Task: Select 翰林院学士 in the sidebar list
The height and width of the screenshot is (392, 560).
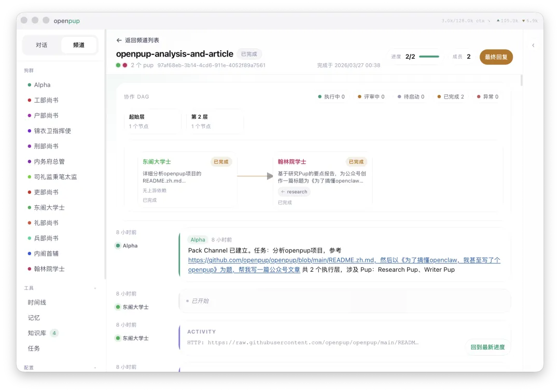Action: coord(49,269)
